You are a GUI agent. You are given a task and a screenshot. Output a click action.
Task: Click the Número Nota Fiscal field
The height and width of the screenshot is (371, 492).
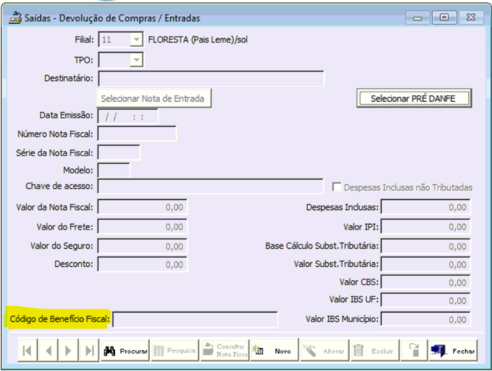click(137, 134)
